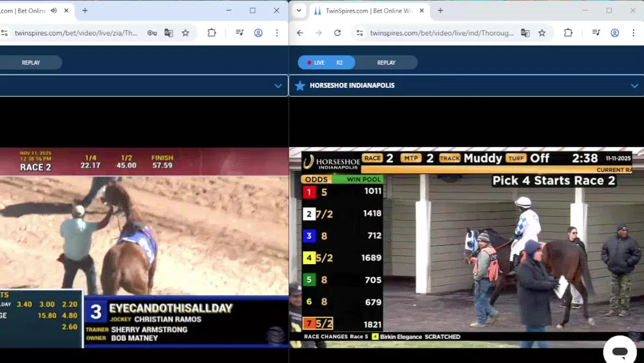The image size is (644, 363).
Task: Bookmark the page in the right window
Action: [x=542, y=33]
